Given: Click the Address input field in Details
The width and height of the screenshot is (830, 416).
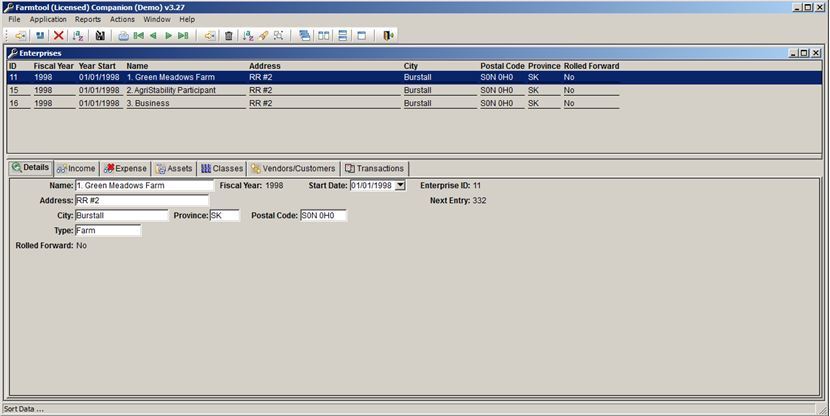Looking at the screenshot, I should point(142,201).
